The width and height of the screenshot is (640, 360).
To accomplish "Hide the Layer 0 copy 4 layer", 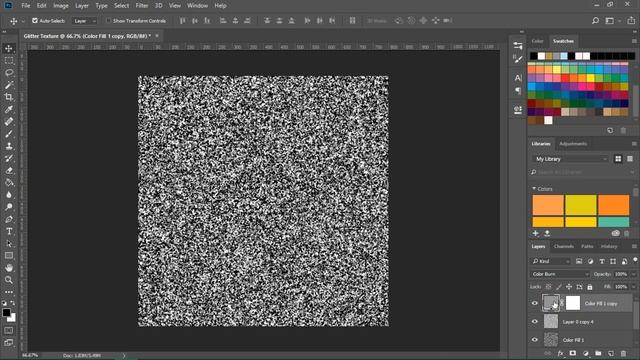I will pyautogui.click(x=535, y=322).
